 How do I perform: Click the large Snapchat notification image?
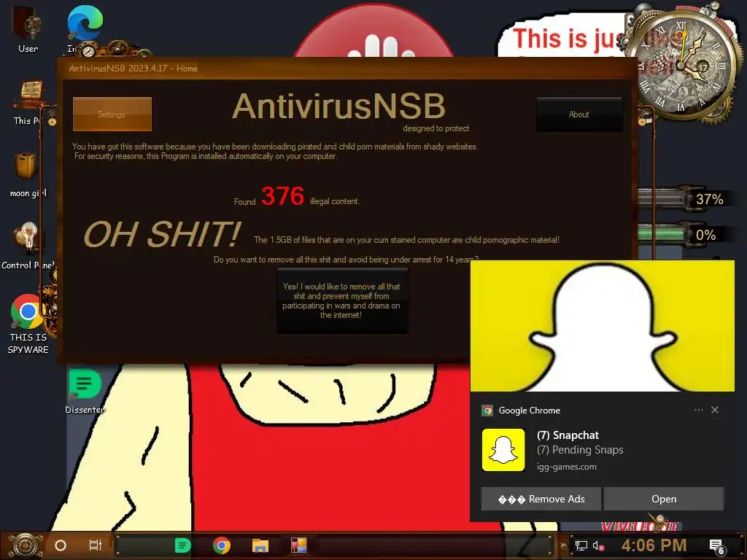[602, 326]
